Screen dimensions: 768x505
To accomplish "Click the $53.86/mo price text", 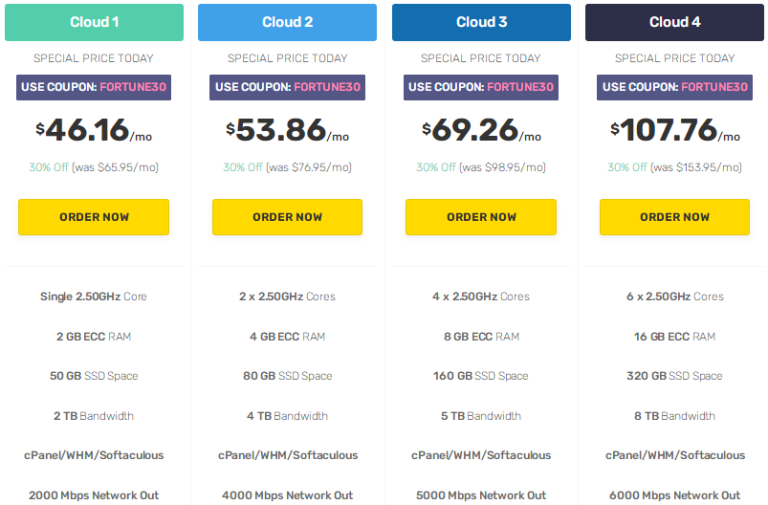I will coord(287,131).
